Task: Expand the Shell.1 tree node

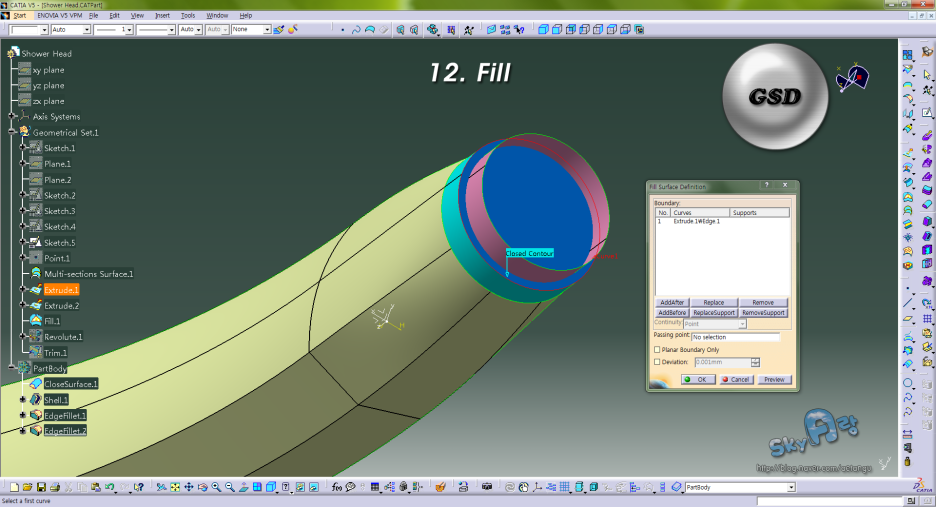Action: pos(22,400)
